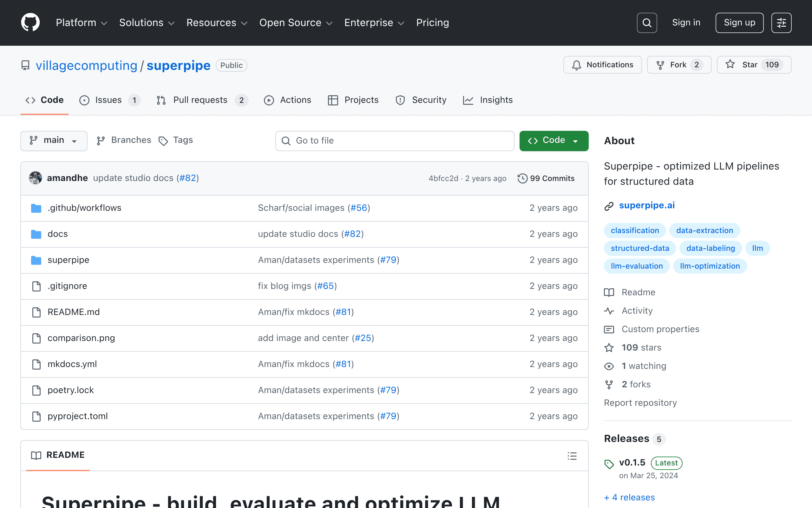Open the GitHub homepage logo

click(x=30, y=23)
